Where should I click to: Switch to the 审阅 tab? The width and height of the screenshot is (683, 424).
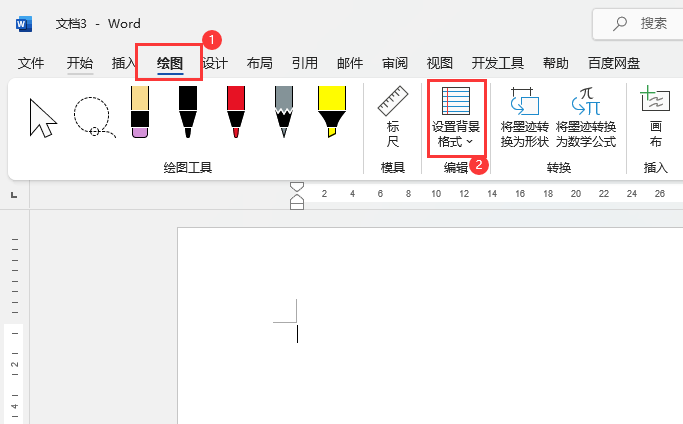pyautogui.click(x=395, y=63)
